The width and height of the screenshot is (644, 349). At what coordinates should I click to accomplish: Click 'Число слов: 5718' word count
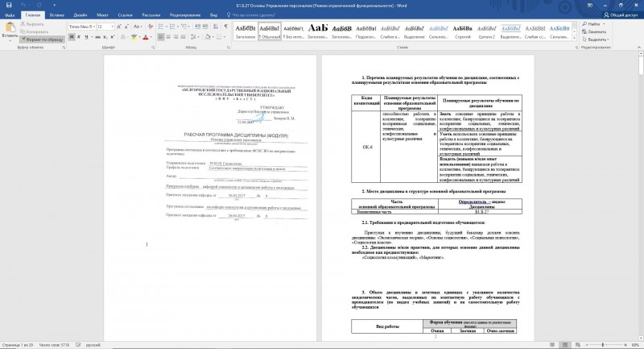click(55, 345)
